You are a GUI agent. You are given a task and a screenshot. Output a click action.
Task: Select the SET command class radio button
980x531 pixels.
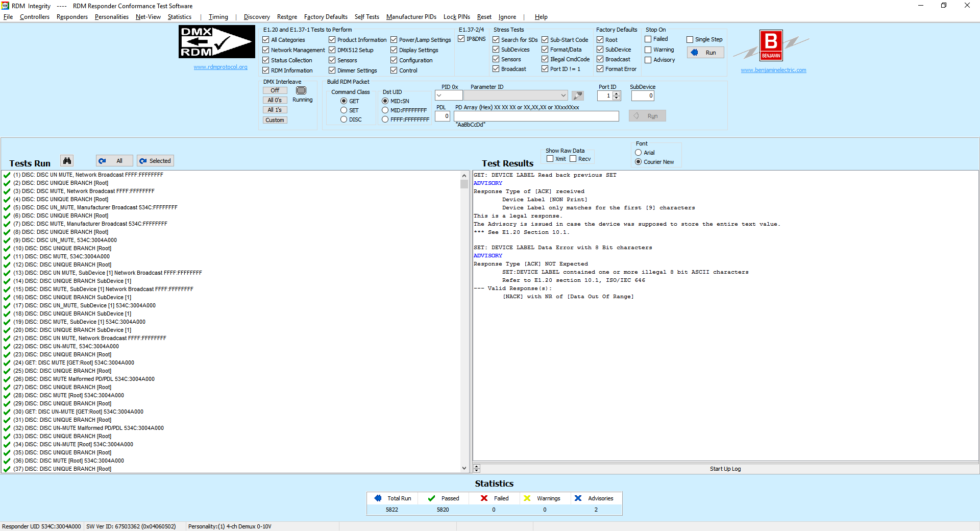click(344, 110)
